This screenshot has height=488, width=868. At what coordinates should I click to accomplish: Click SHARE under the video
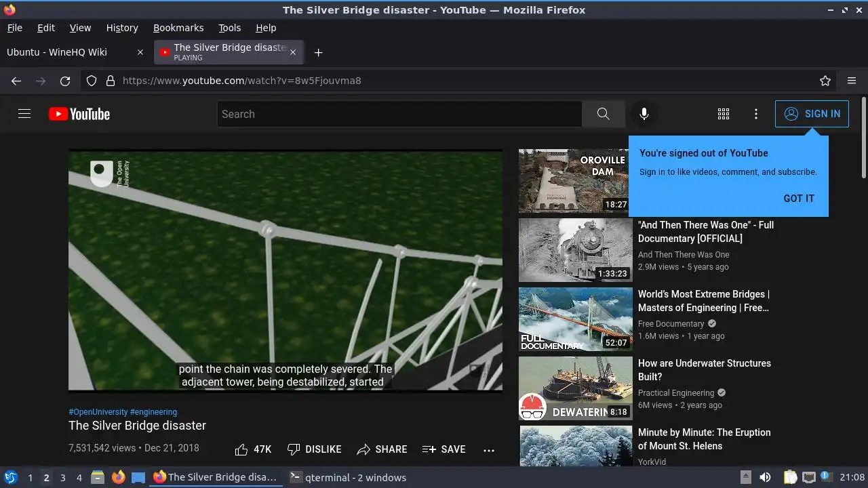click(x=382, y=449)
